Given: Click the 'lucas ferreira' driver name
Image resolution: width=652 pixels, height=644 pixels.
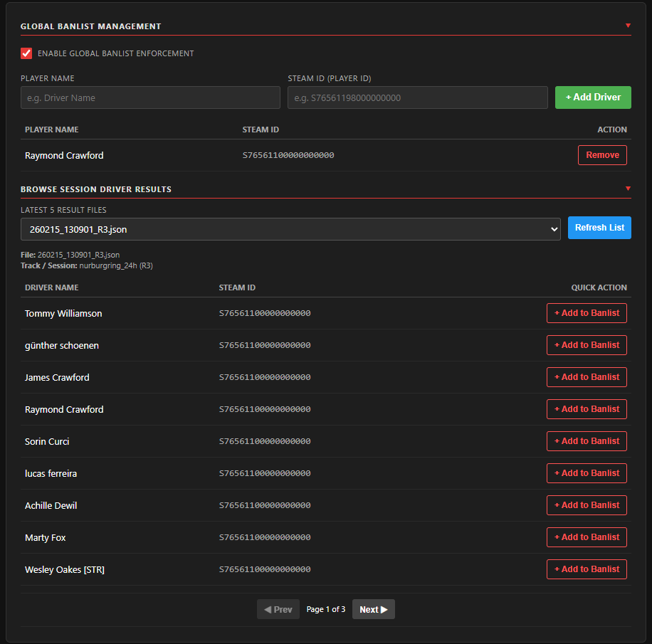Looking at the screenshot, I should (51, 473).
